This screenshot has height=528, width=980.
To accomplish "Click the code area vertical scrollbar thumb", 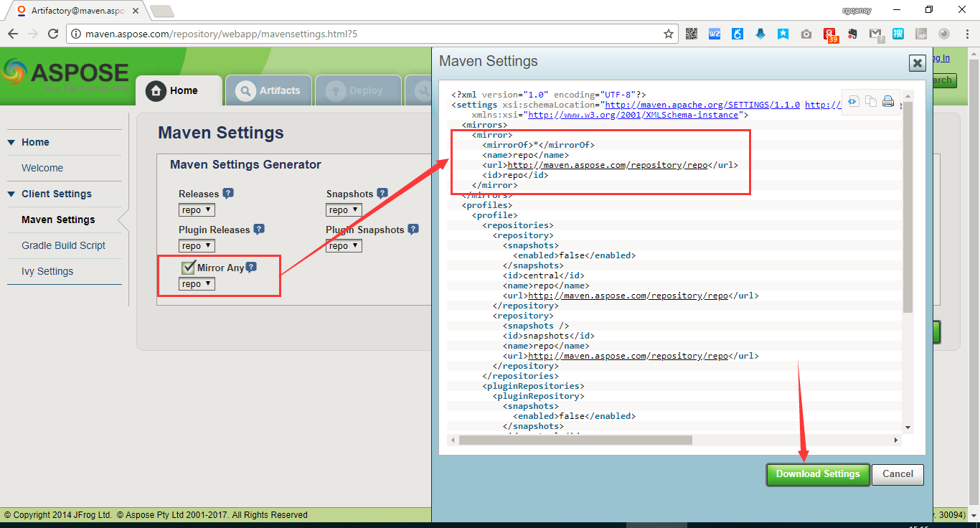I will click(x=908, y=207).
